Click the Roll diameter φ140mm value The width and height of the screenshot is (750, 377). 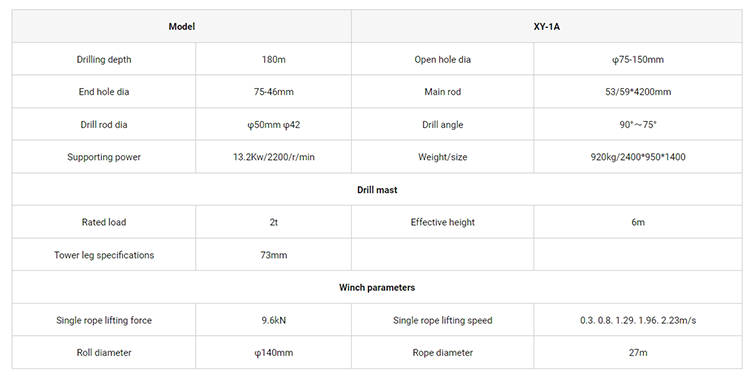point(274,353)
